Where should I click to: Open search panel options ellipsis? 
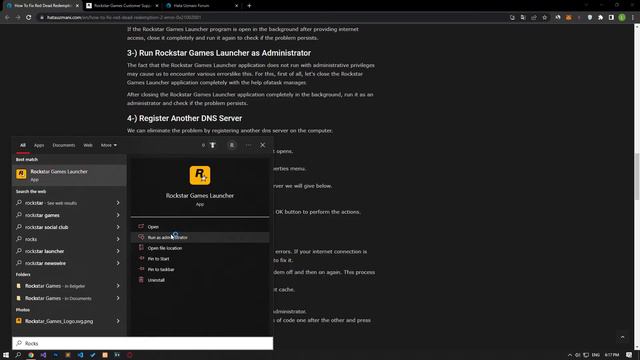[x=248, y=145]
